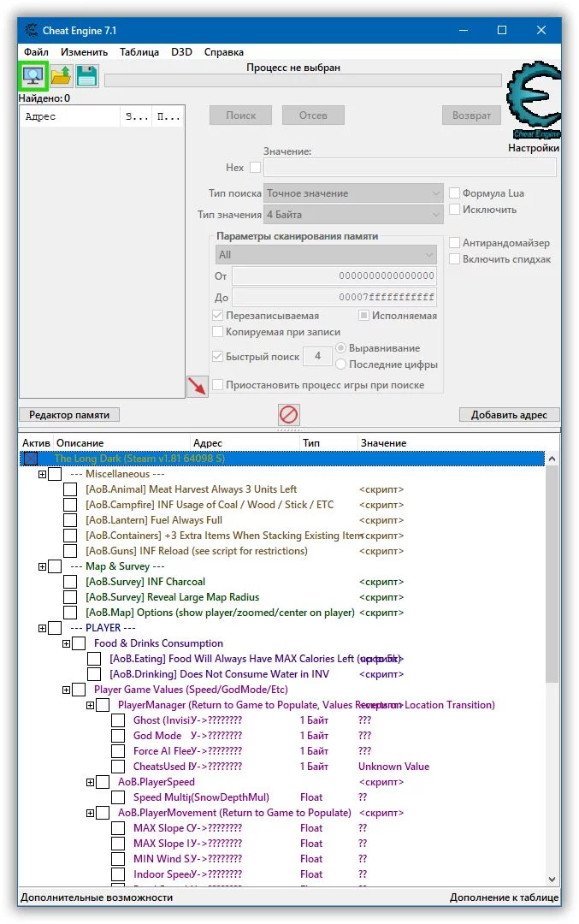Screen dimensions: 579x924
Task: Open memory region All dropdown
Action: [327, 255]
